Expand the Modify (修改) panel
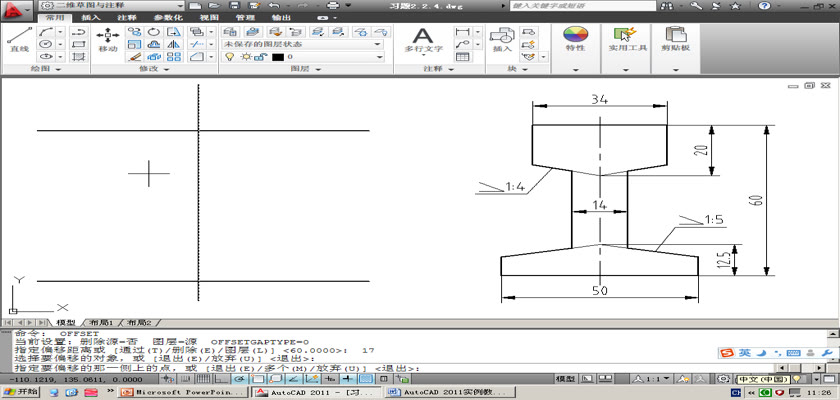The width and height of the screenshot is (840, 400). (154, 69)
